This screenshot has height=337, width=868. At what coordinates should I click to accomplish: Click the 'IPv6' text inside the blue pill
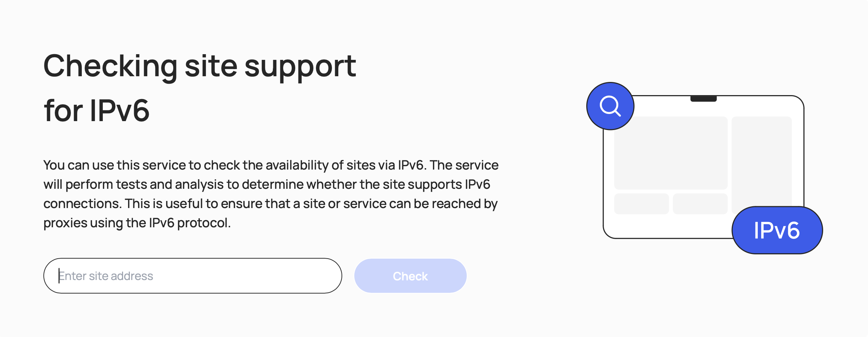point(777,230)
